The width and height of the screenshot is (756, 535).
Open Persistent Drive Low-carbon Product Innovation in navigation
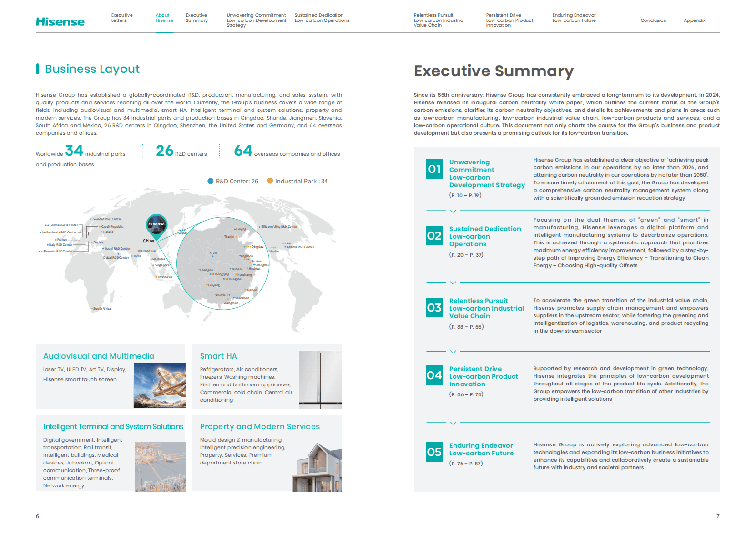(510, 20)
